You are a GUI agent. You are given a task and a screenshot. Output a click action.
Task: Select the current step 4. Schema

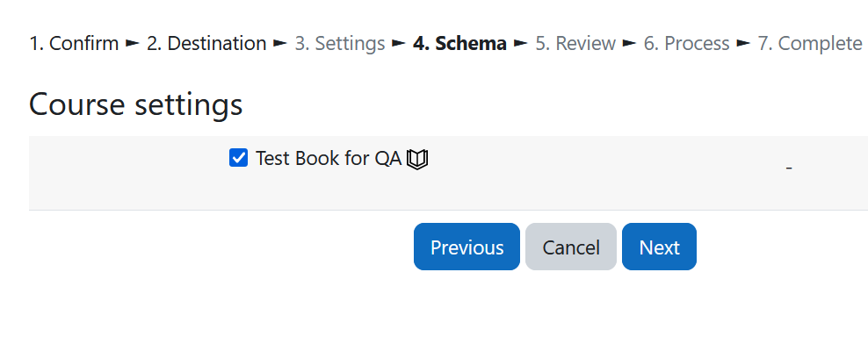pos(459,43)
